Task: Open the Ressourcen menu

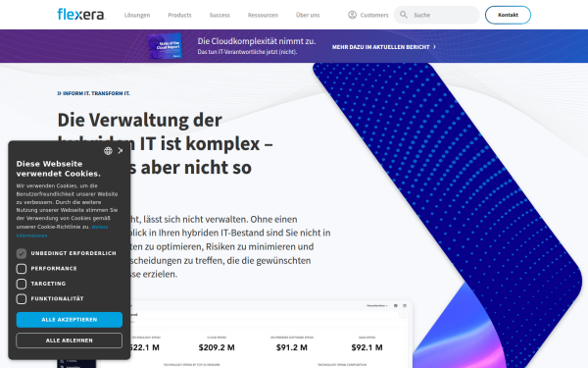Action: [263, 15]
